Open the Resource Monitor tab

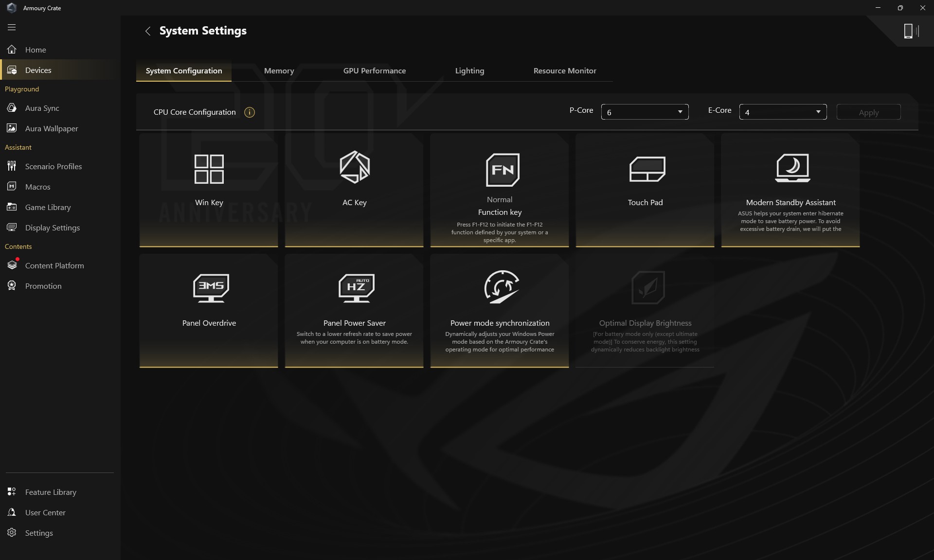coord(565,71)
